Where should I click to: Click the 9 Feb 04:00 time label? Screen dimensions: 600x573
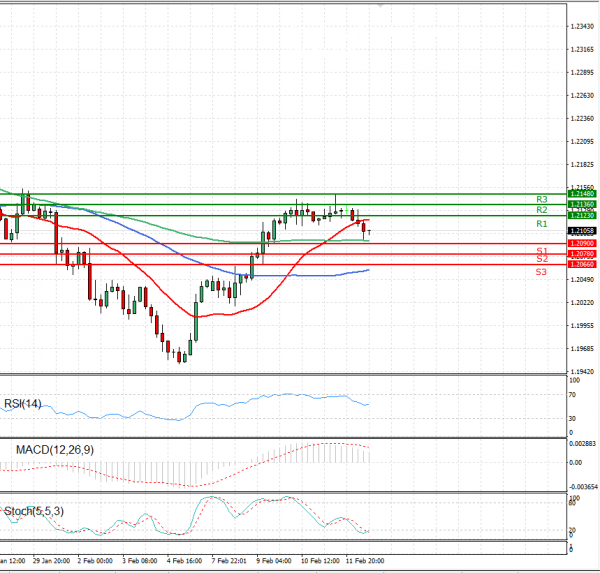[274, 561]
